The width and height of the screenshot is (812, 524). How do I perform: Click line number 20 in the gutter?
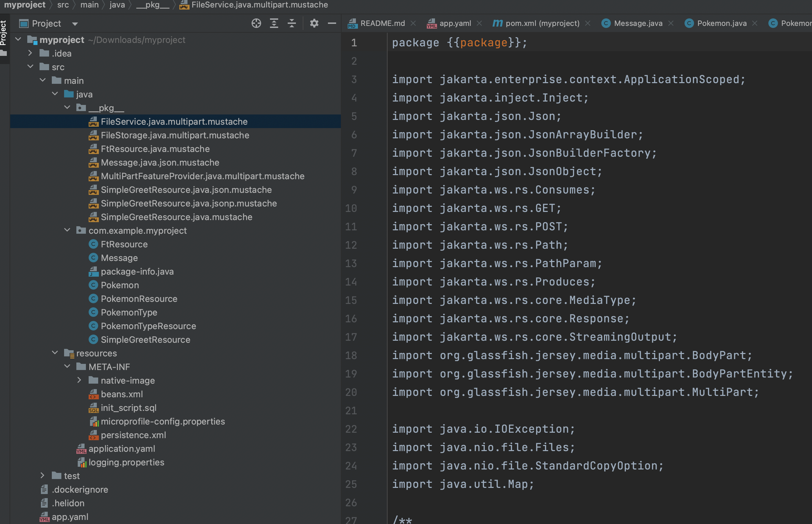click(x=351, y=392)
